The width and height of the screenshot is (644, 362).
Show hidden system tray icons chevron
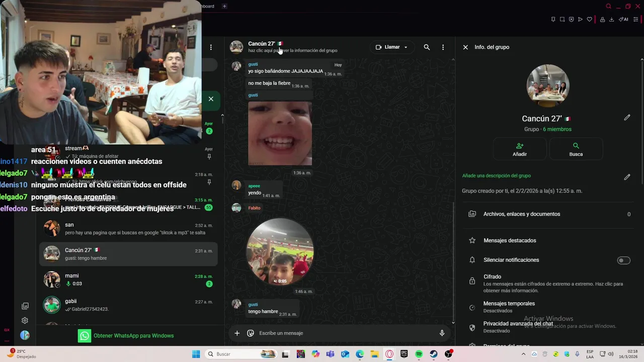point(523,354)
